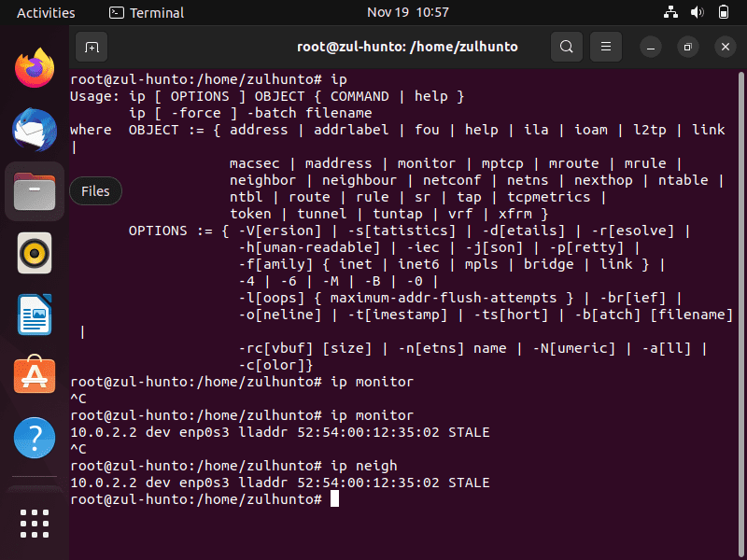Open terminal search with magnifier icon
This screenshot has width=747, height=560.
tap(567, 47)
